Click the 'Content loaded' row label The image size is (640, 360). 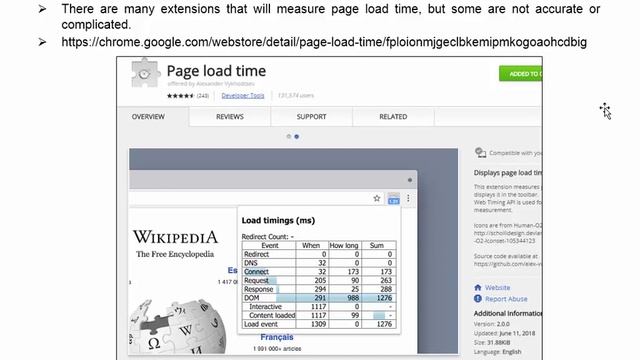272,315
